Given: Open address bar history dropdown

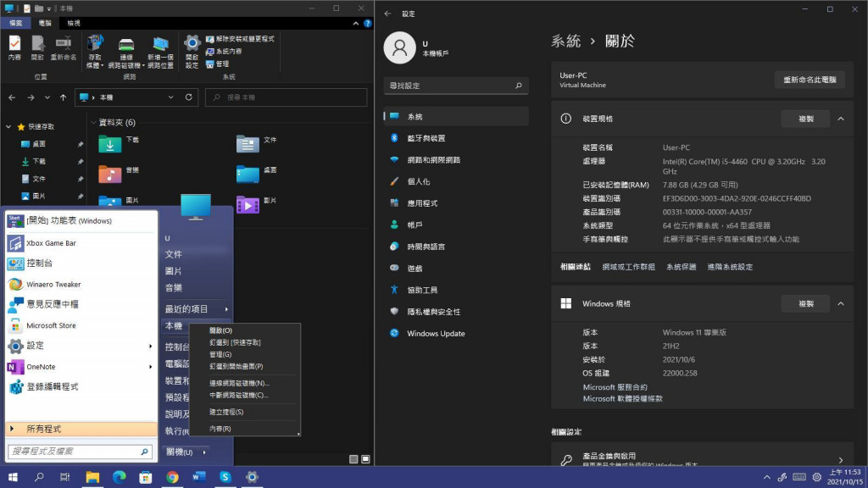Looking at the screenshot, I should pos(170,97).
